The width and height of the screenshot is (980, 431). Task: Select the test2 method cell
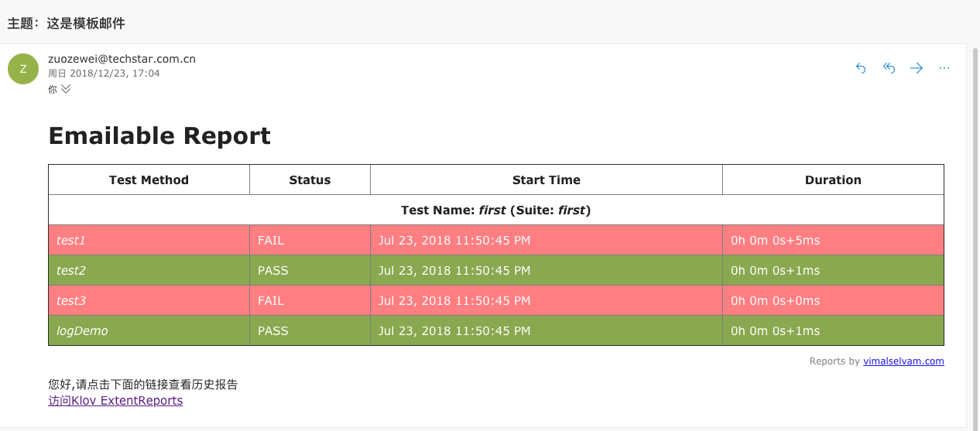[x=149, y=270]
